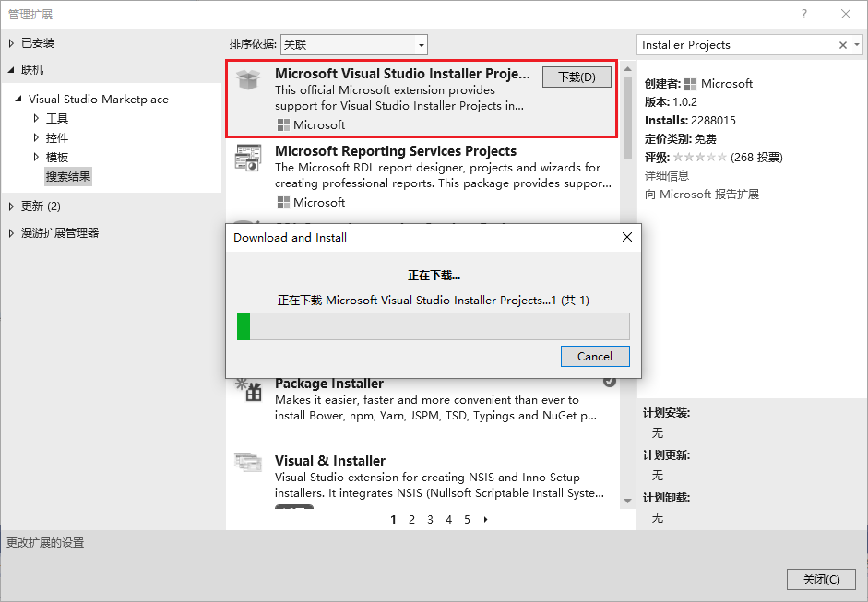Collapse the 联机 section
The height and width of the screenshot is (602, 868).
point(11,70)
